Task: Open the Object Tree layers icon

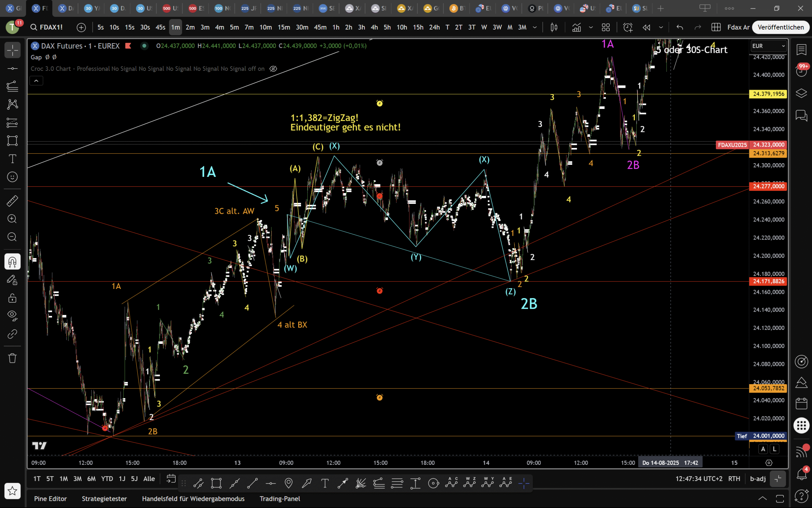Action: pyautogui.click(x=801, y=93)
